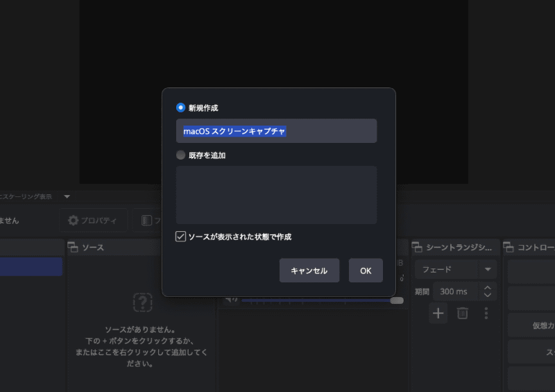
Task: Decrease transition duration with down arrow
Action: click(488, 296)
